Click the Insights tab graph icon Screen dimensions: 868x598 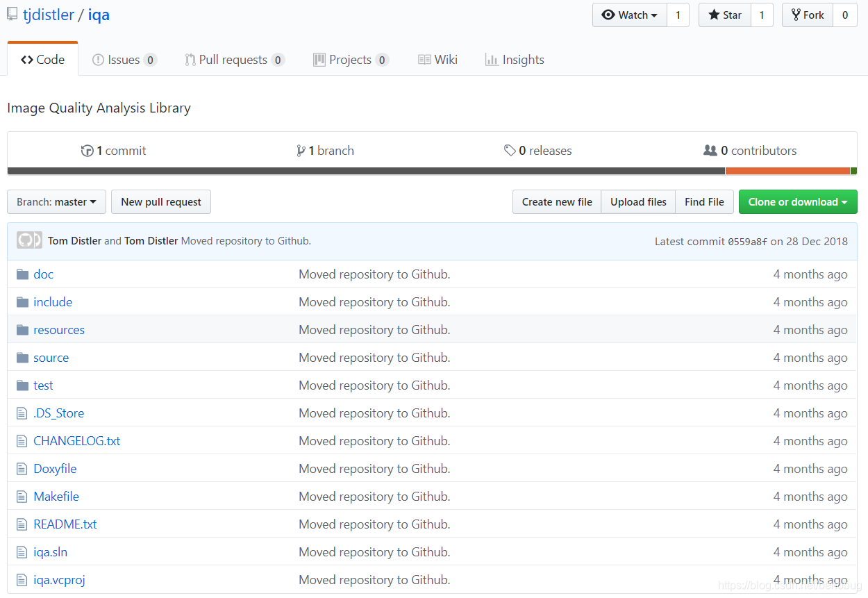(x=492, y=60)
